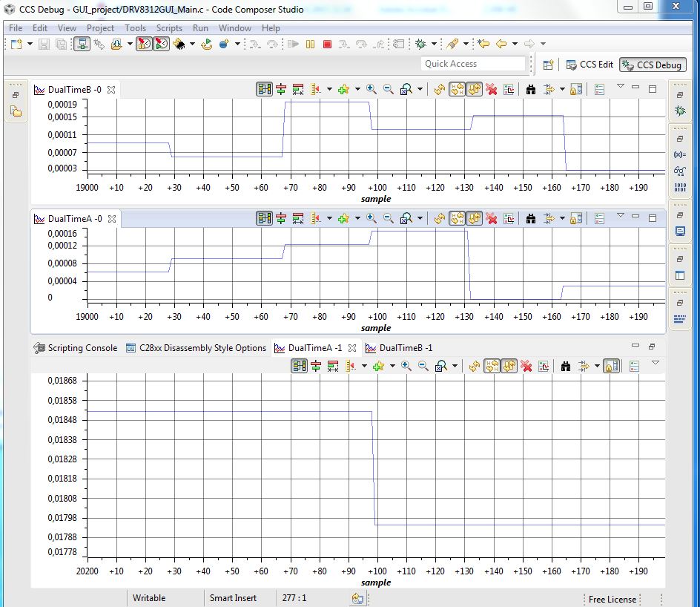Toggle the lock icon in DualTimeB -0 toolbar
Screen dimensions: 700x607
click(x=576, y=89)
